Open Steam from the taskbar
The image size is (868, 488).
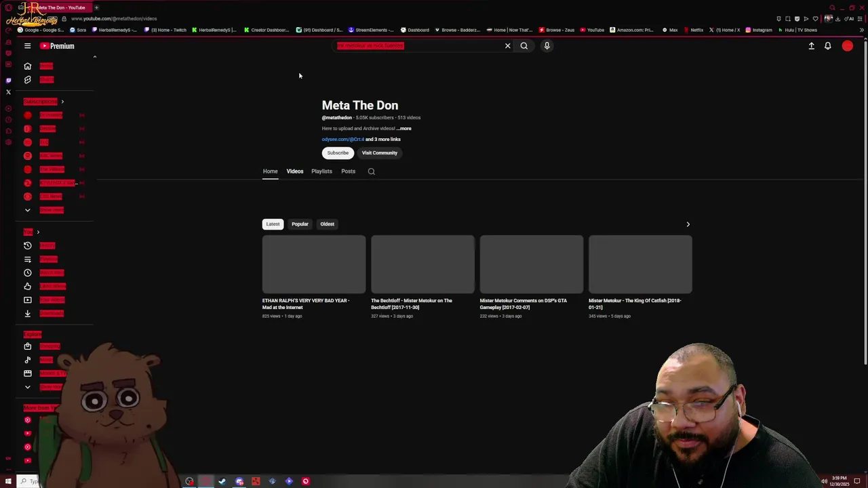pos(222,481)
